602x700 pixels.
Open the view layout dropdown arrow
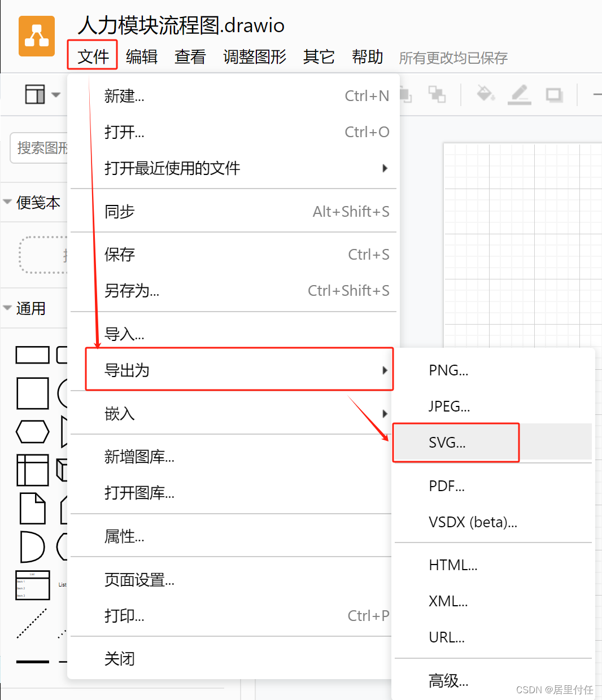(x=56, y=94)
